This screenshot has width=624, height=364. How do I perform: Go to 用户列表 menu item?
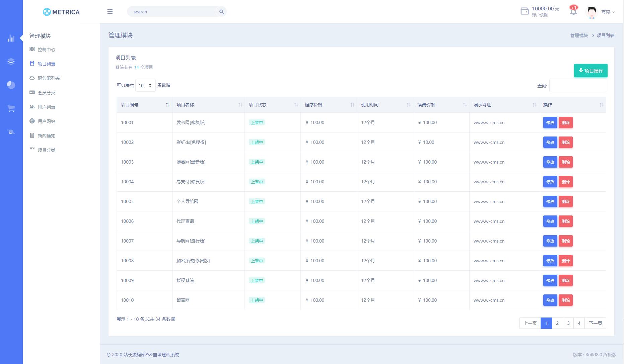(47, 107)
